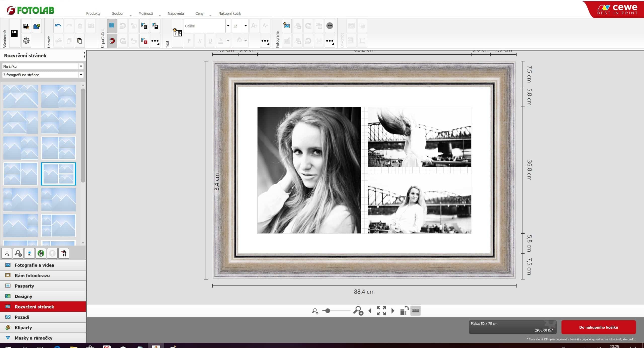The width and height of the screenshot is (644, 348).
Task: Click the zoom in magnifier below canvas
Action: point(358,311)
